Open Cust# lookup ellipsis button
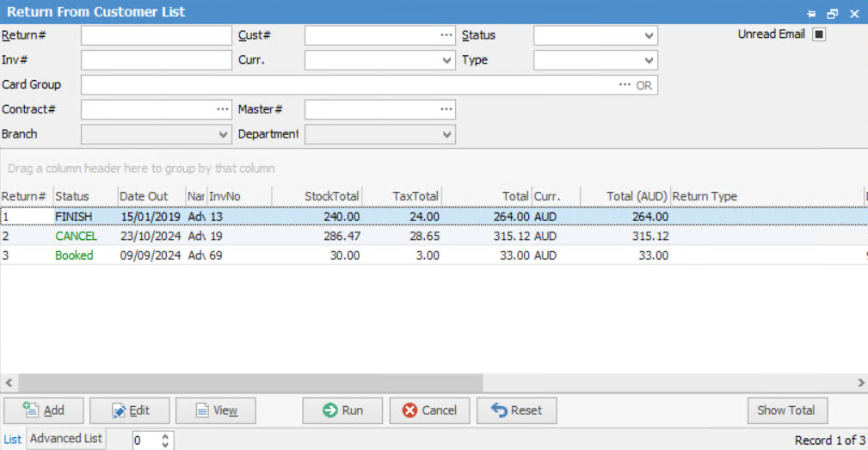Screen dimensions: 868x450 (x=446, y=35)
